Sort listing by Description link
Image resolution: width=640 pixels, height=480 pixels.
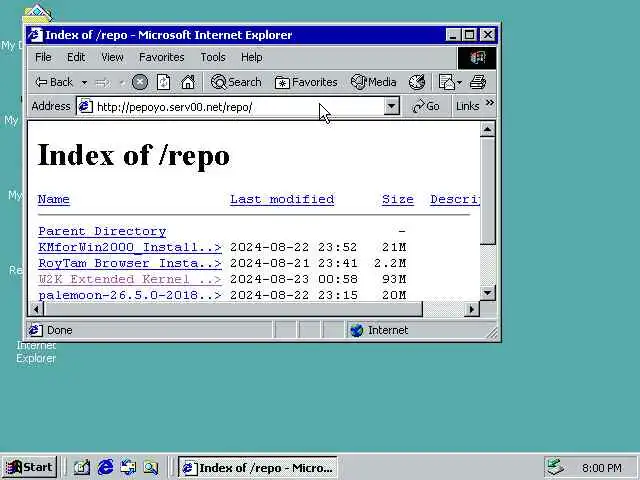(x=455, y=199)
